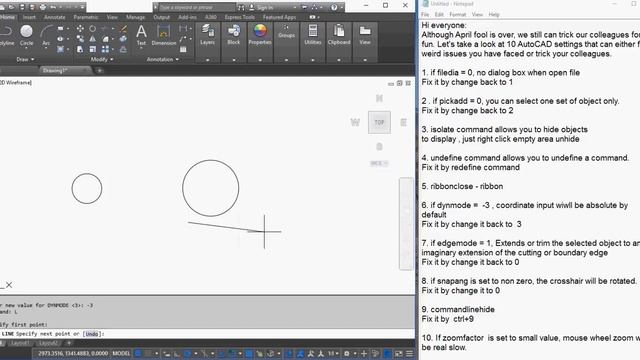The width and height of the screenshot is (640, 360).
Task: Open the Utilities calculator panel
Action: coord(313,35)
